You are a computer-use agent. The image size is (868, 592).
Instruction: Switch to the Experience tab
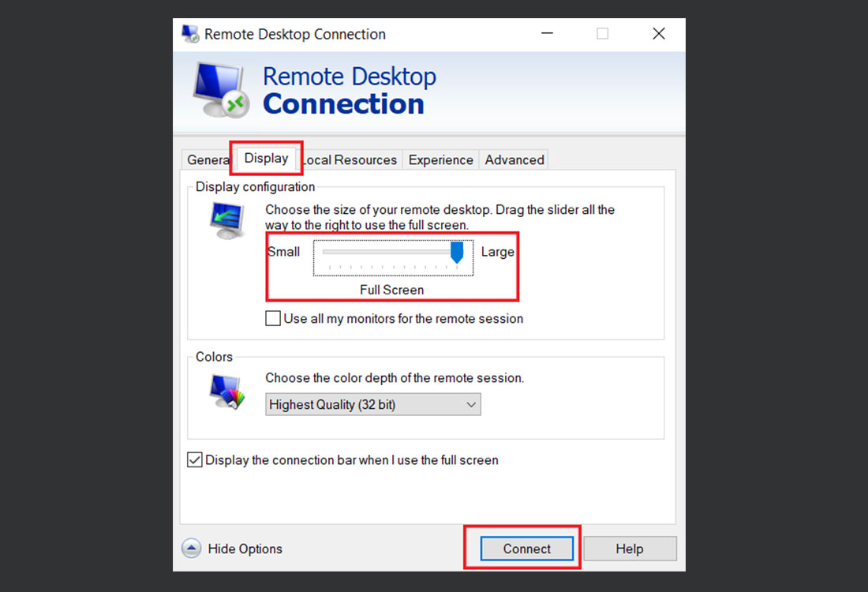click(x=440, y=159)
